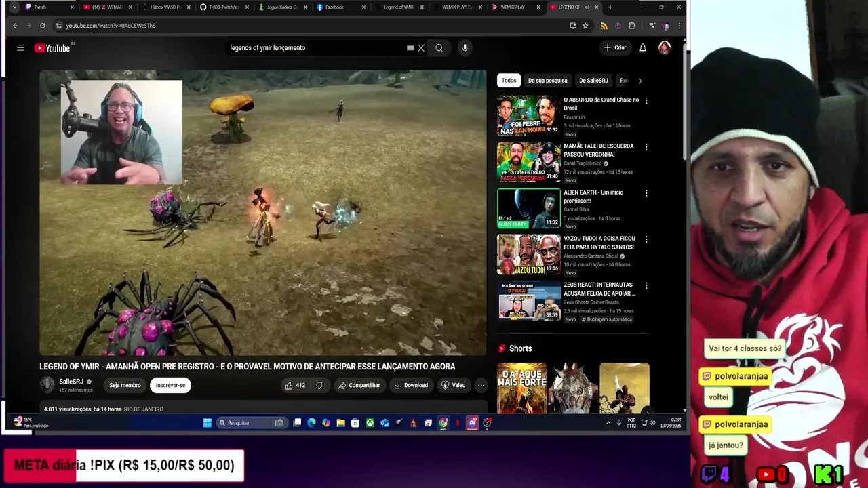Open VAZOU TUDO video thumbnail
The image size is (868, 488).
(x=529, y=254)
